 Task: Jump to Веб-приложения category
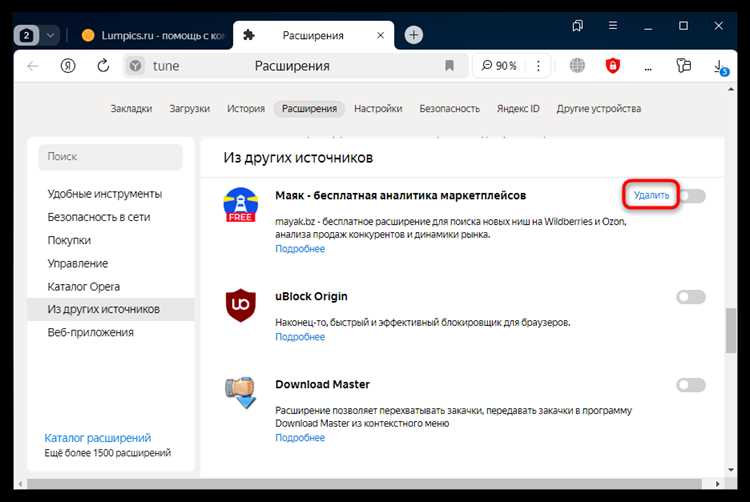90,332
